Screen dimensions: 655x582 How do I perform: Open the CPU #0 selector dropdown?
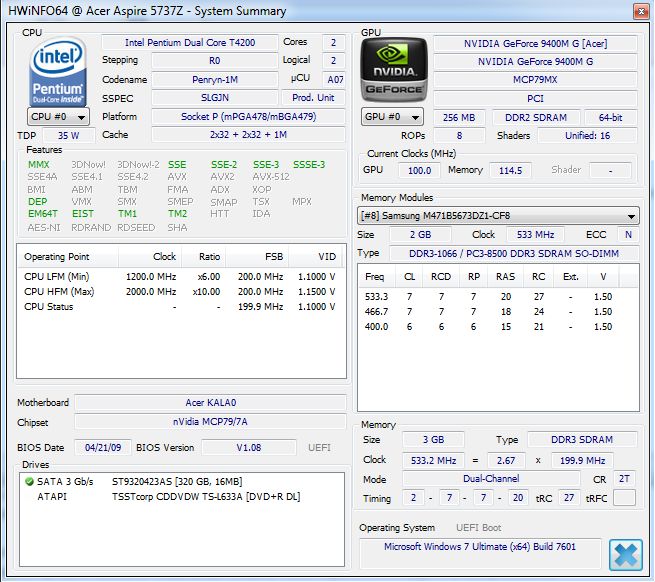(58, 117)
